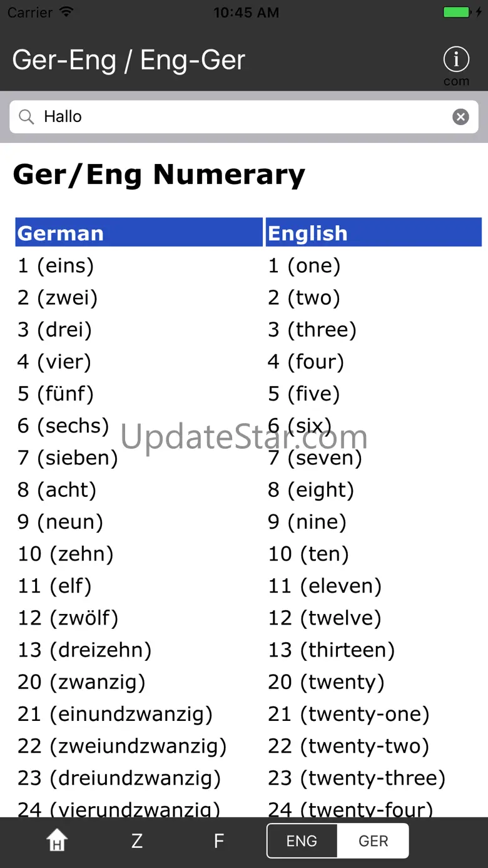The width and height of the screenshot is (488, 868).
Task: Click the battery indicator icon
Action: 457,13
